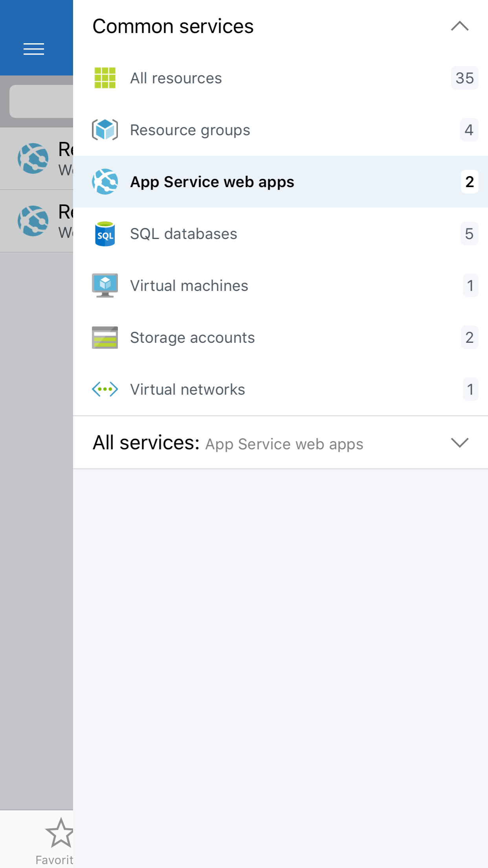
Task: Select Storage accounts menu item
Action: click(x=281, y=337)
